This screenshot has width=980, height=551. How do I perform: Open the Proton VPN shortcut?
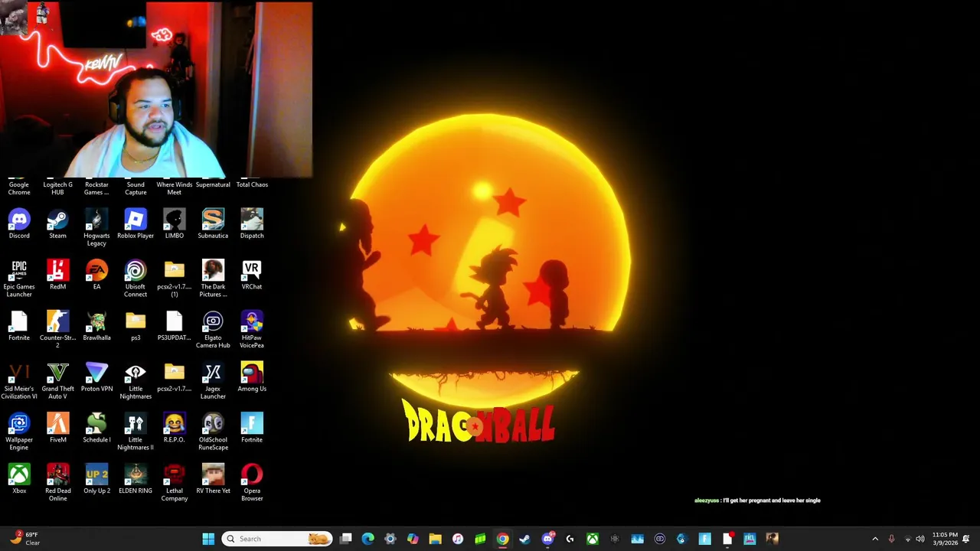pyautogui.click(x=96, y=377)
